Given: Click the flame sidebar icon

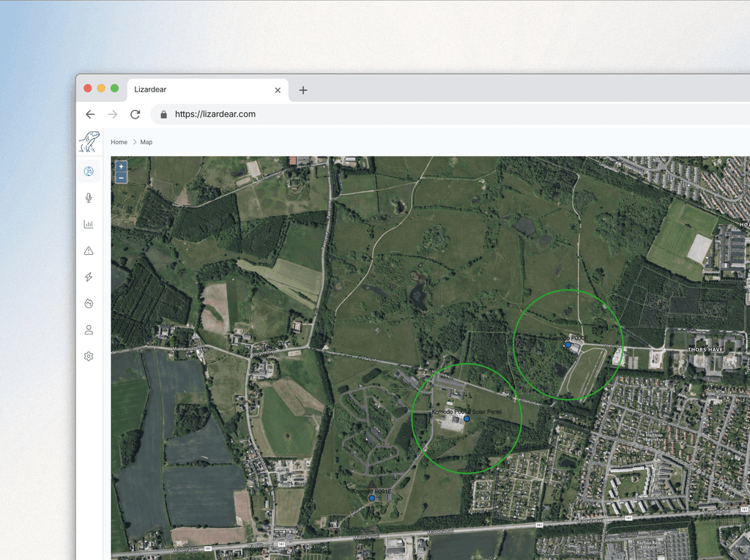Looking at the screenshot, I should click(89, 304).
